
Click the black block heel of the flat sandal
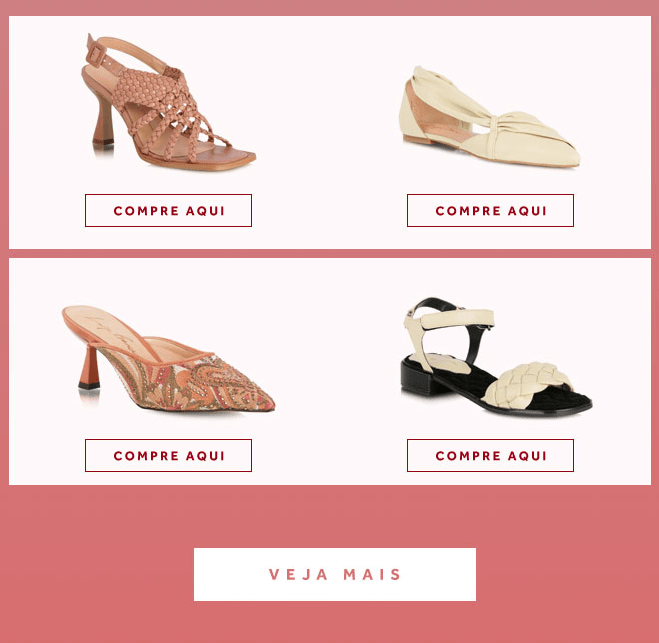[420, 377]
